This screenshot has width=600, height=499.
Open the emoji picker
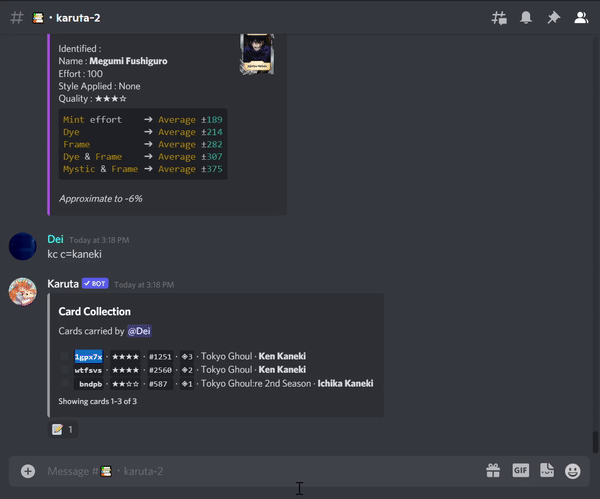click(x=573, y=471)
